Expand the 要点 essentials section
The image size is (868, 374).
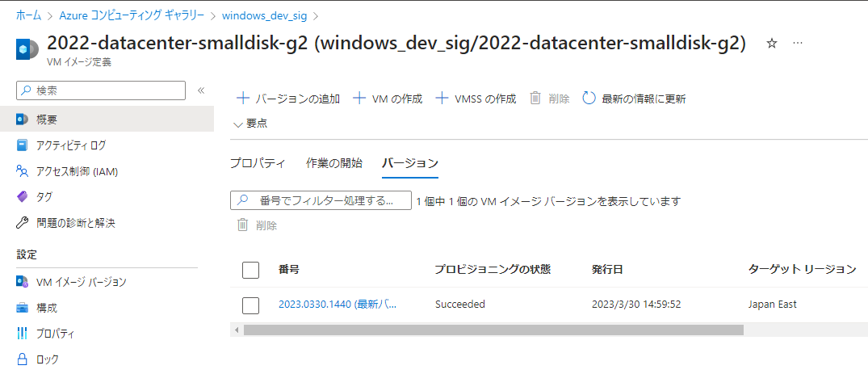(x=251, y=124)
